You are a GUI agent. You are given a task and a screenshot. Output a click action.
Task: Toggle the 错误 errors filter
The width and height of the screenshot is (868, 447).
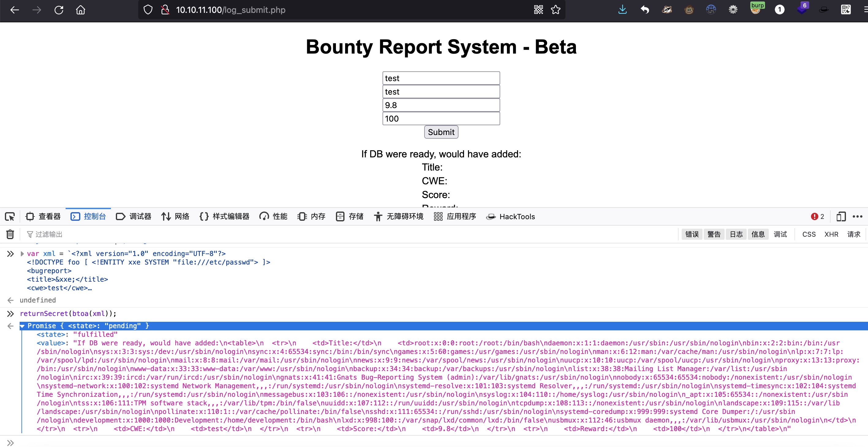pos(692,234)
